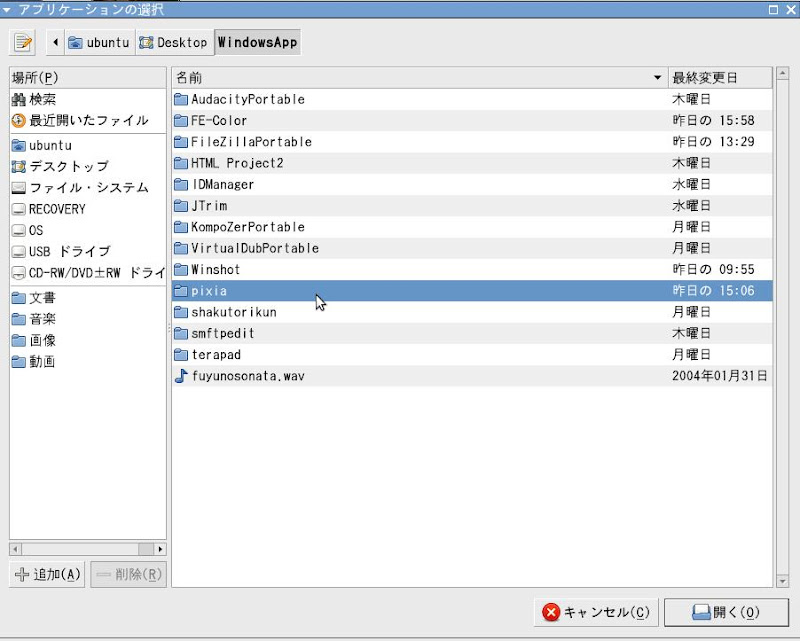
Task: Click the sidebar scrollbar right arrow
Action: 160,549
